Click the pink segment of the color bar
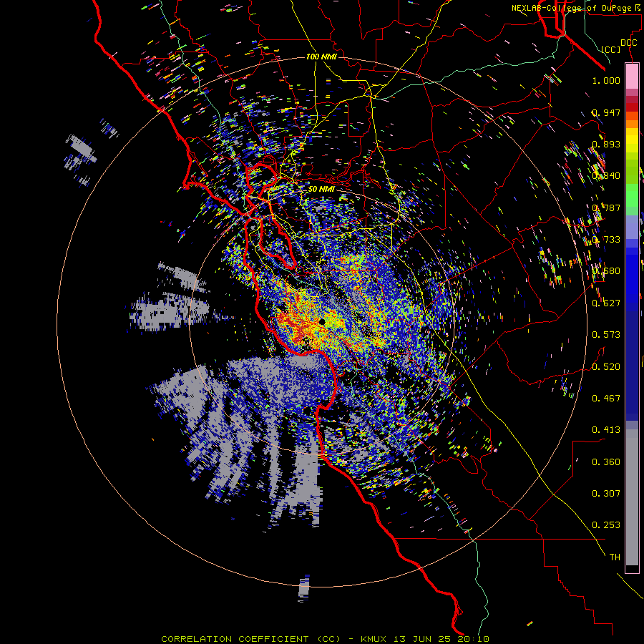644x644 pixels. coord(632,76)
